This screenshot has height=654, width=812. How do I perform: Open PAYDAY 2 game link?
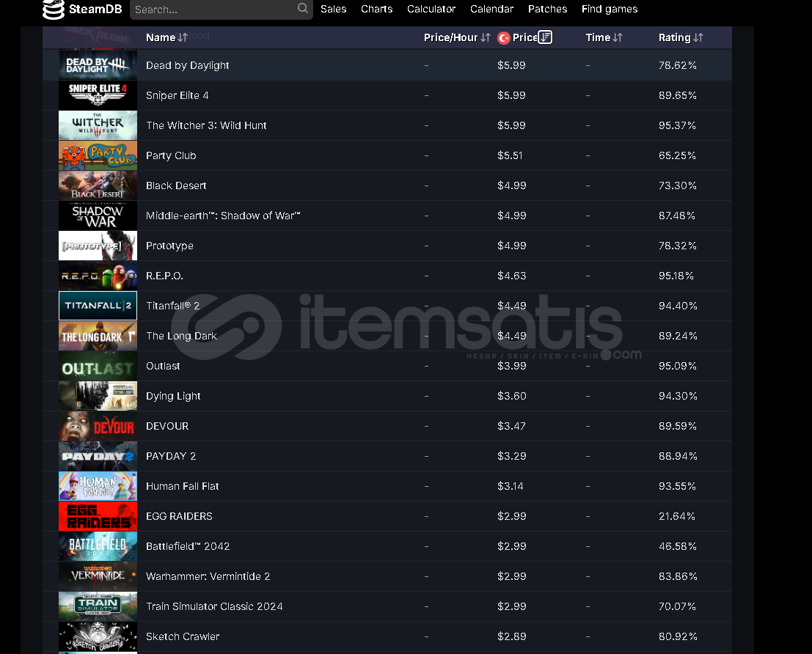(171, 456)
